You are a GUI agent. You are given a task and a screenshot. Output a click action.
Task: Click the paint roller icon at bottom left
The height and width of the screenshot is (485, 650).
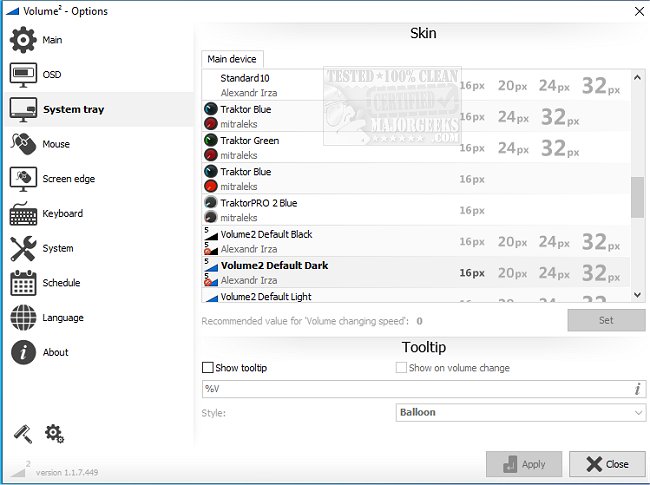[23, 434]
